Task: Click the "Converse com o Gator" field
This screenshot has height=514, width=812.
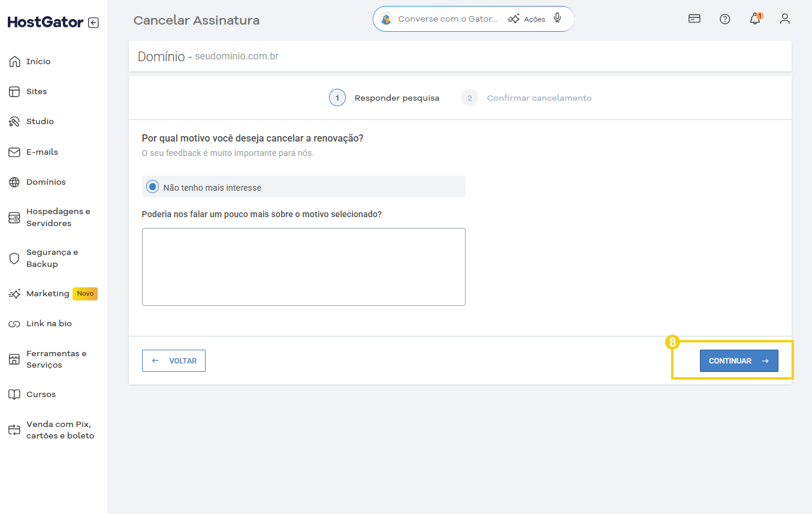Action: (448, 19)
